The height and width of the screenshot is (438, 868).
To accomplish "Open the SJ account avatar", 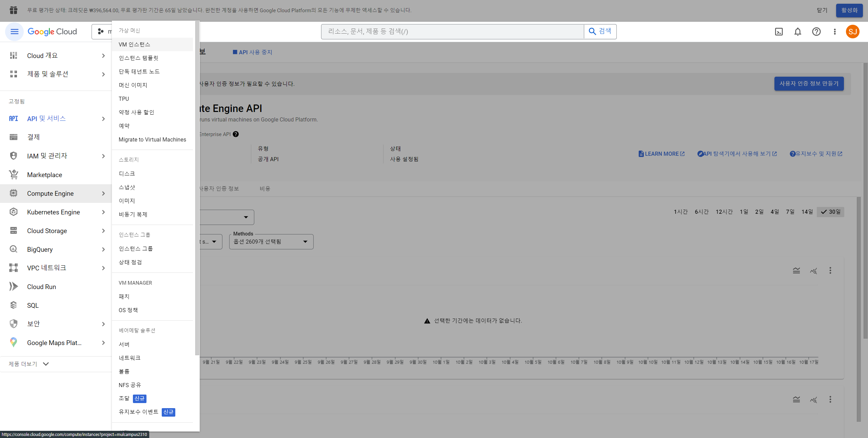I will coord(852,32).
